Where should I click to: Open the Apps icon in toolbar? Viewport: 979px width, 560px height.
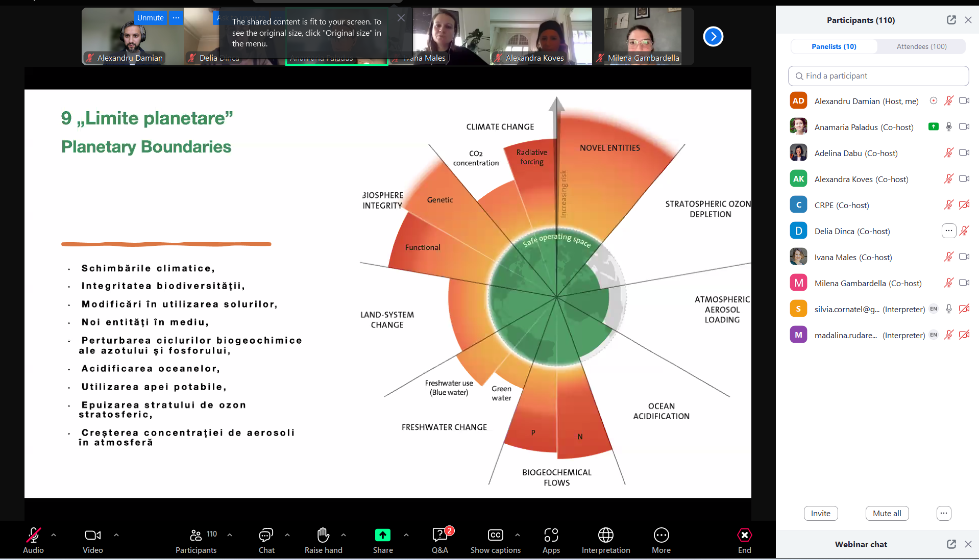coord(551,536)
